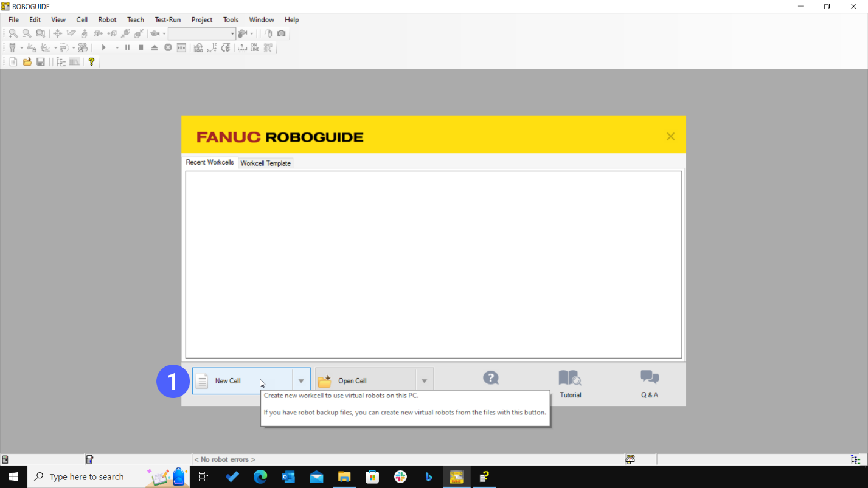Open File Explorer from the taskbar

(344, 477)
